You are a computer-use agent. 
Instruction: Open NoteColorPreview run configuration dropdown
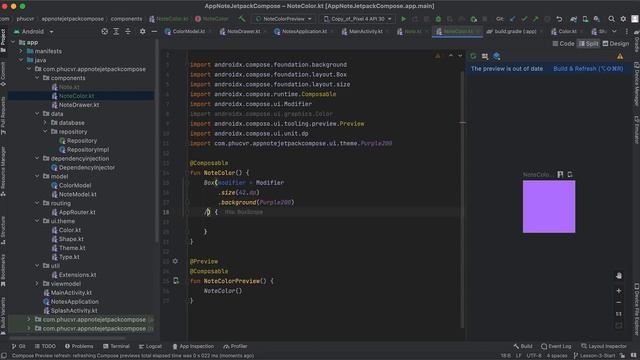(283, 19)
